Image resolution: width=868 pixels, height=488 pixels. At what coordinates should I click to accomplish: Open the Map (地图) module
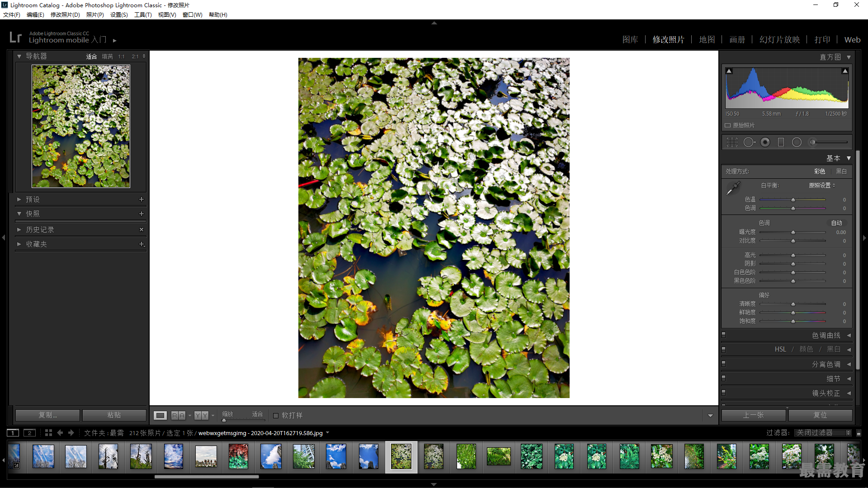coord(707,40)
